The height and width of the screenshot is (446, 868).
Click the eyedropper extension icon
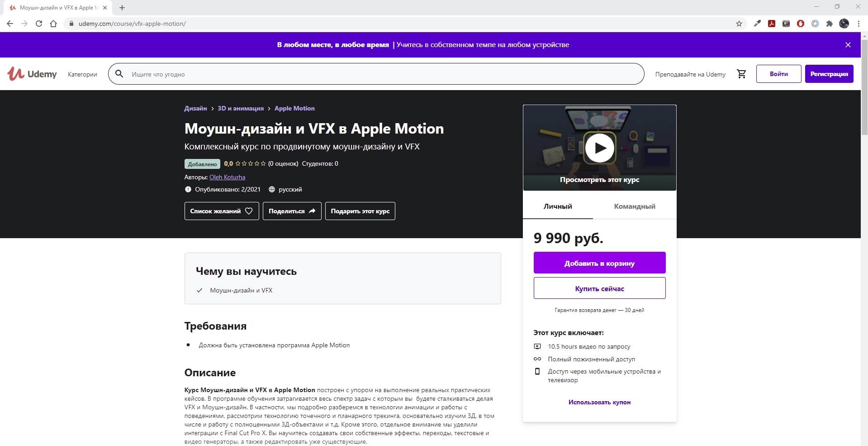(757, 24)
